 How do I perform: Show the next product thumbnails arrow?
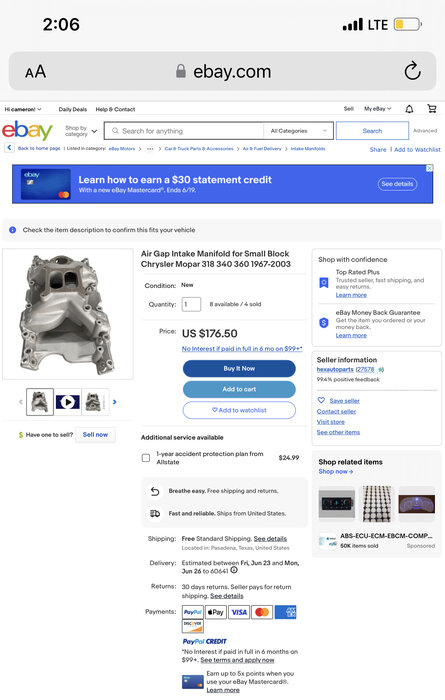115,402
